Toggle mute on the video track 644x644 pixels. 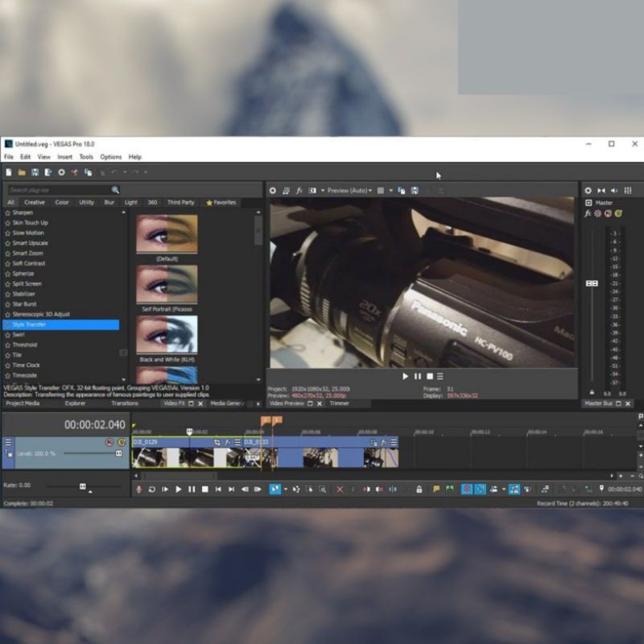pyautogui.click(x=109, y=442)
